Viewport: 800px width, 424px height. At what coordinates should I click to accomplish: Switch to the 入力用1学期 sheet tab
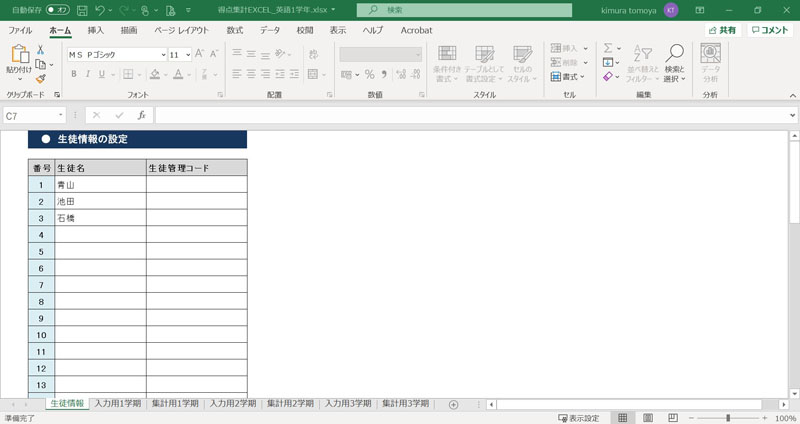[118, 403]
